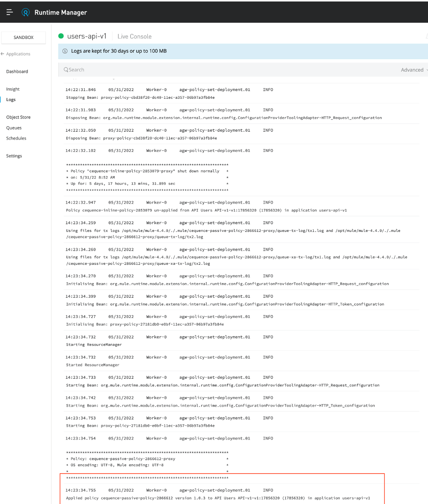Focus the log Search field

tap(225, 70)
